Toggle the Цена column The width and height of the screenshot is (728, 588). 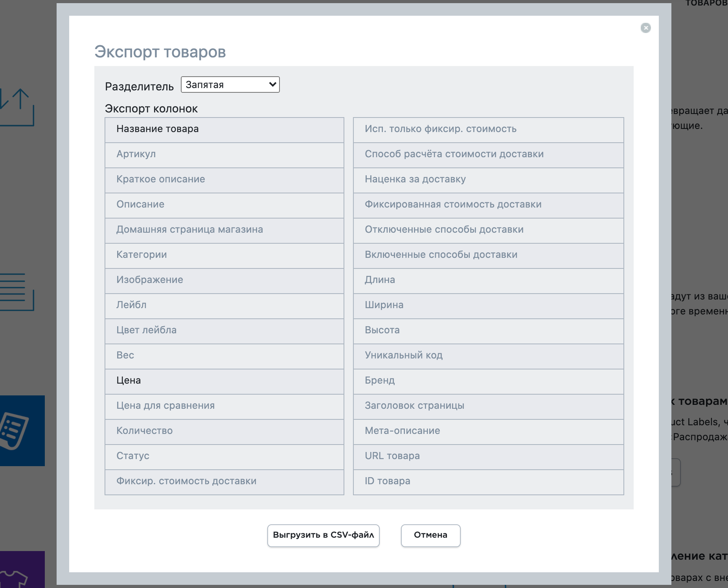[x=224, y=381]
